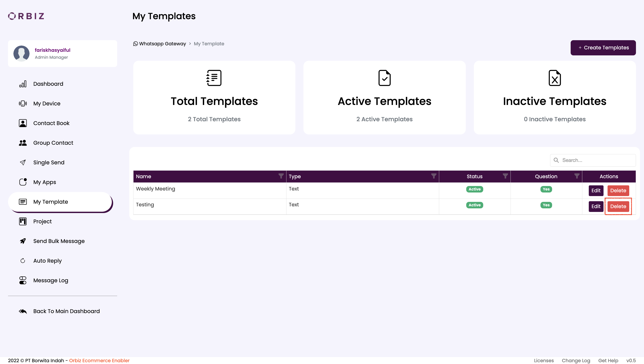Viewport: 644px width, 364px height.
Task: Open the Name column filter
Action: (x=281, y=176)
